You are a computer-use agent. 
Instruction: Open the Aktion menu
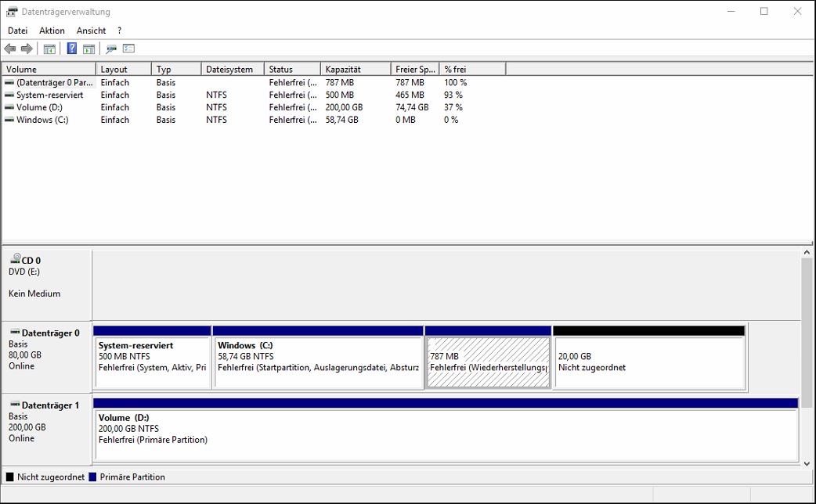tap(52, 31)
